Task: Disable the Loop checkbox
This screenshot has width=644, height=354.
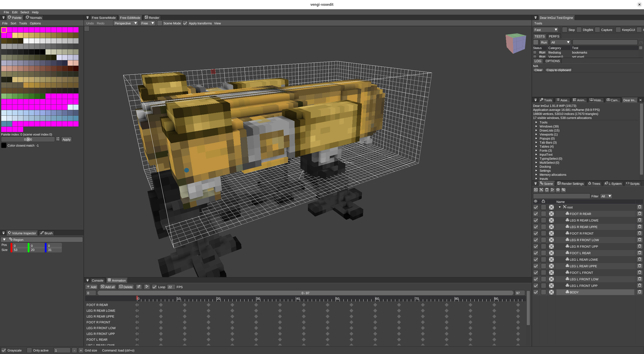Action: (154, 287)
